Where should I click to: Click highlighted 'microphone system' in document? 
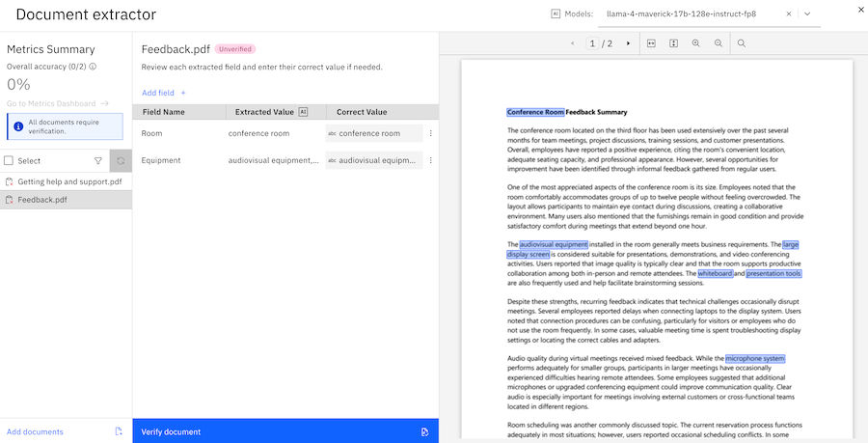click(x=755, y=358)
